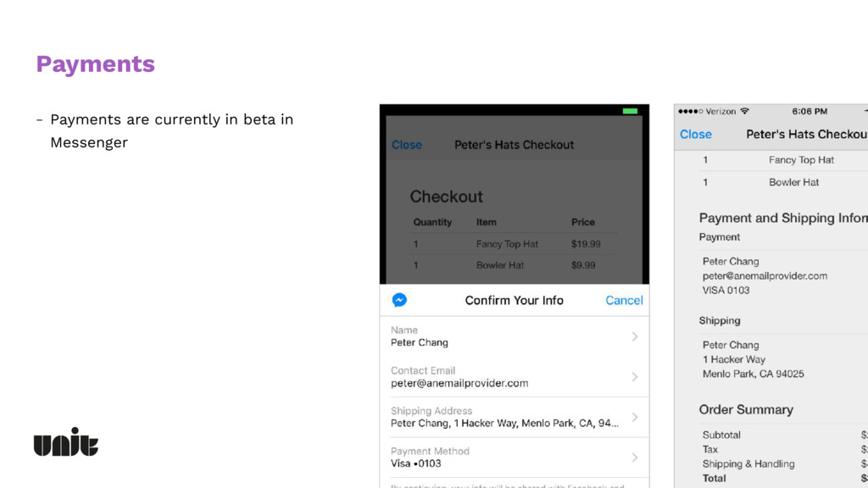The height and width of the screenshot is (488, 868).
Task: Click the green battery indicator icon
Action: click(630, 111)
